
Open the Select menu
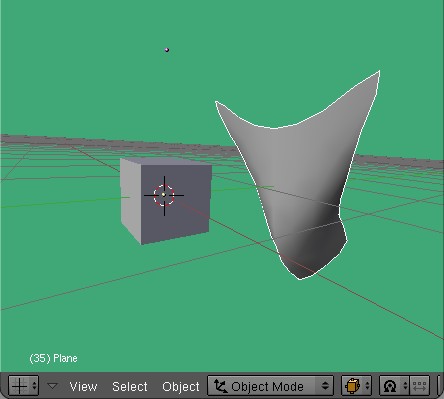click(x=130, y=386)
